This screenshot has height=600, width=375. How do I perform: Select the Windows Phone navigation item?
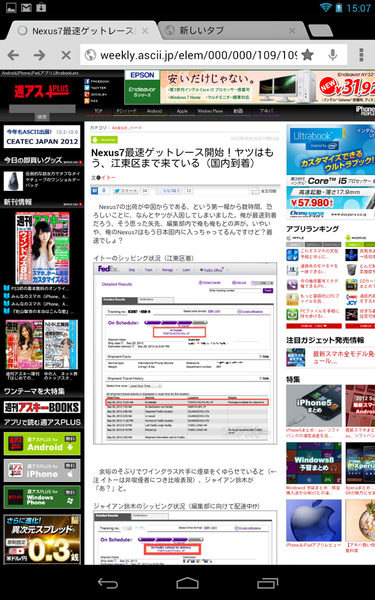(x=210, y=111)
